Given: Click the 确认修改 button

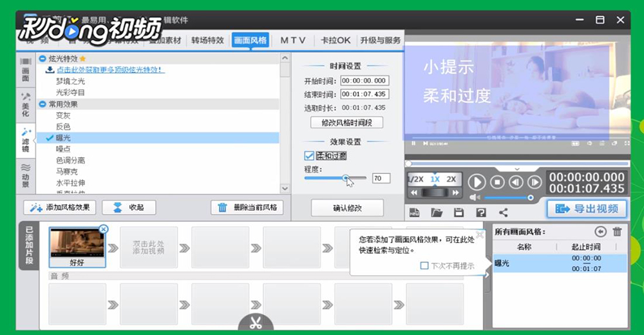Looking at the screenshot, I should click(x=348, y=208).
